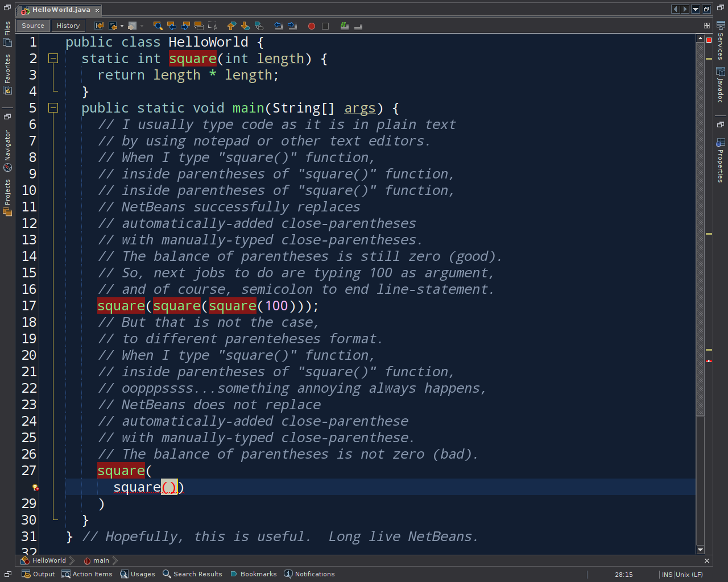Collapse the main method code fold
The height and width of the screenshot is (582, 728).
[x=53, y=108]
